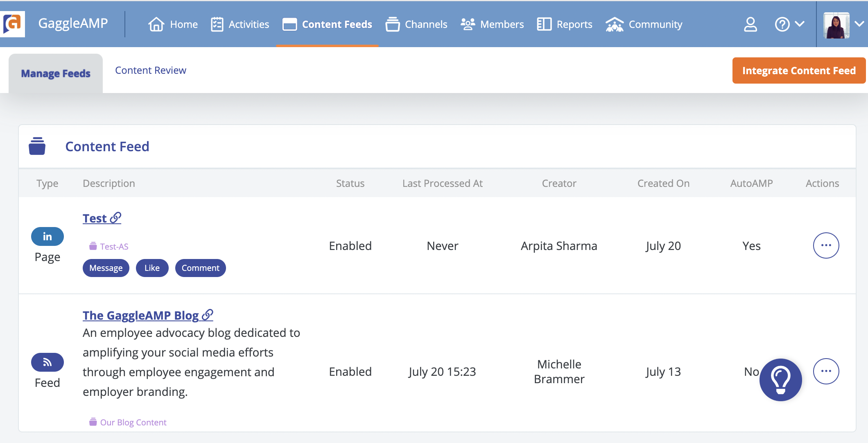Click the profile photo avatar
This screenshot has width=868, height=443.
point(836,25)
